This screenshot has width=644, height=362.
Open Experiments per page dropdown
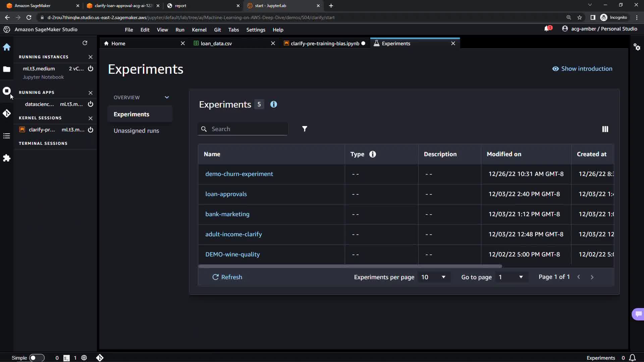coord(433,277)
